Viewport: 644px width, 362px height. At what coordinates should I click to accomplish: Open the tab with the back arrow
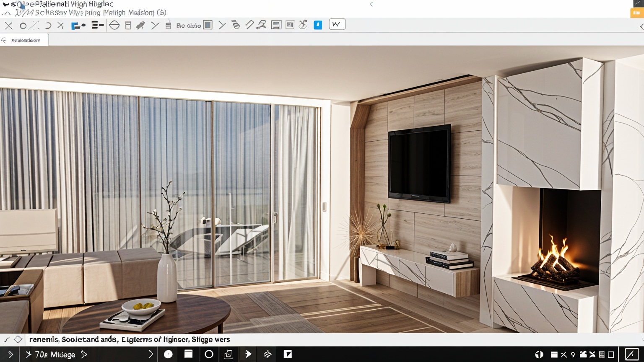(24, 40)
